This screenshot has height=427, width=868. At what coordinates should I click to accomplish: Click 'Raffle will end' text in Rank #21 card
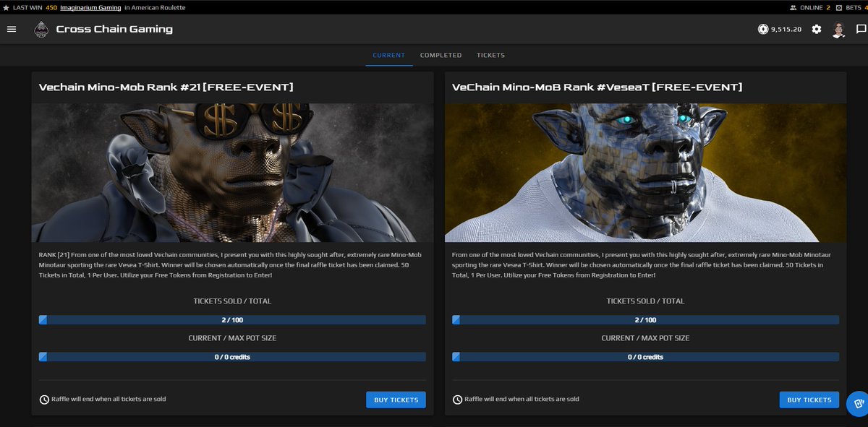point(109,399)
